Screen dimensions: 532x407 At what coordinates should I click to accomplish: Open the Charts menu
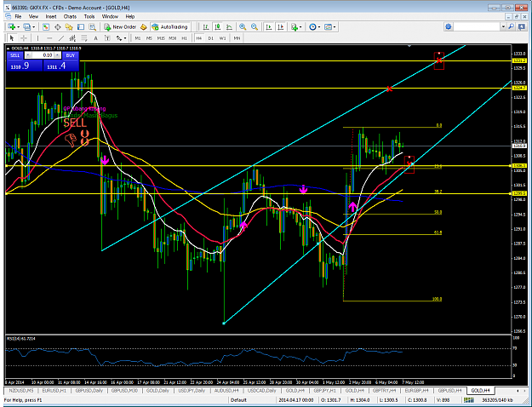(x=70, y=16)
